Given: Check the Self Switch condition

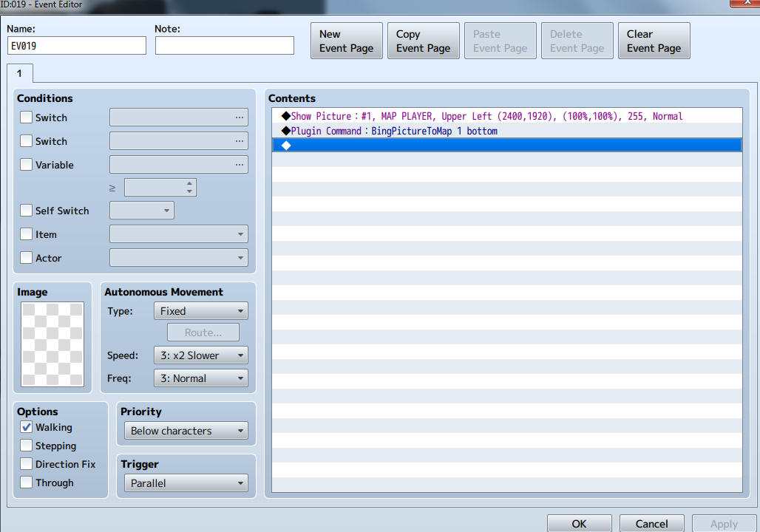Looking at the screenshot, I should click(x=26, y=211).
